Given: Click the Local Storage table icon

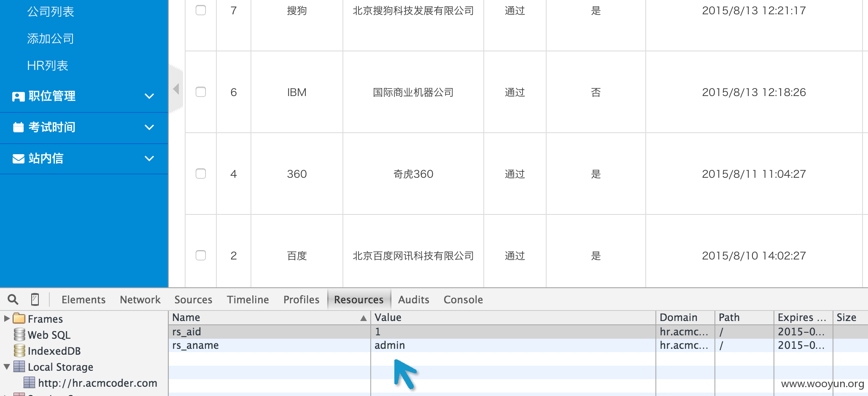Looking at the screenshot, I should tap(19, 367).
